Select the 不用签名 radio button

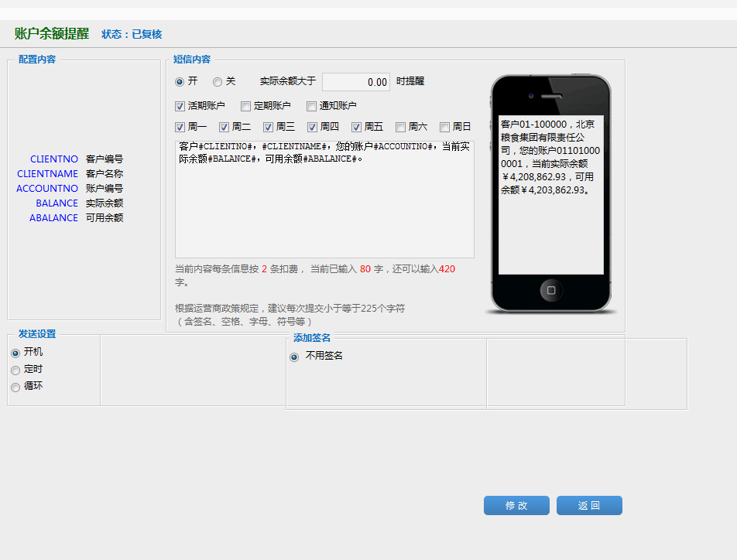click(294, 357)
